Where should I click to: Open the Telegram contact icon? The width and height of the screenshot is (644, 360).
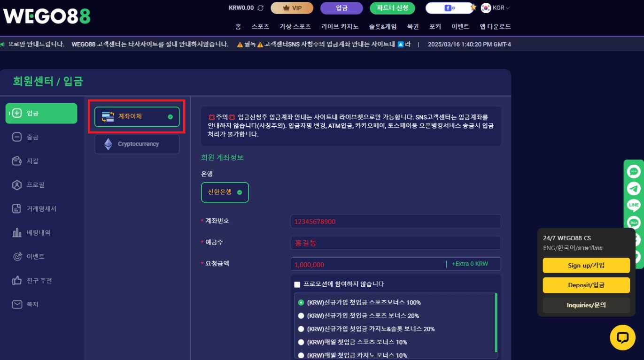(634, 189)
